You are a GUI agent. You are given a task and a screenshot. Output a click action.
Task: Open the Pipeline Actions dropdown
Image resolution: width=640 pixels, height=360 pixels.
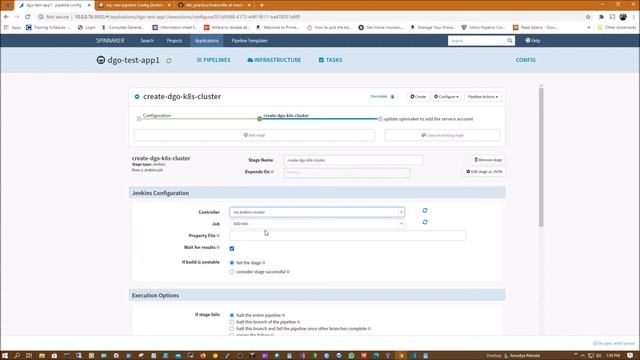click(483, 97)
